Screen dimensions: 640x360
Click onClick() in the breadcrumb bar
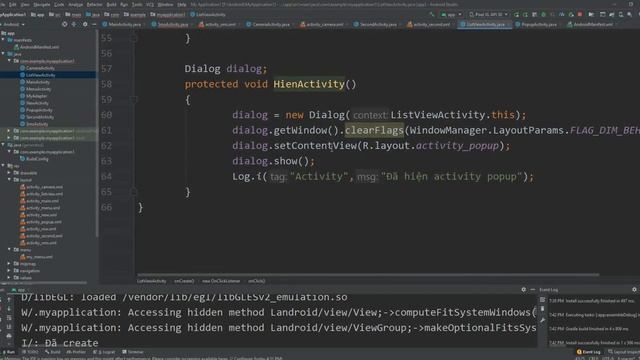point(256,281)
